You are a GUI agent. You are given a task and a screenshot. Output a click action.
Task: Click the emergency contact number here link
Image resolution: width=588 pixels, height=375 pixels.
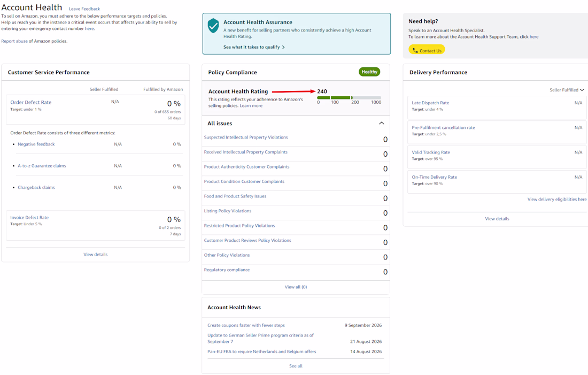point(89,28)
